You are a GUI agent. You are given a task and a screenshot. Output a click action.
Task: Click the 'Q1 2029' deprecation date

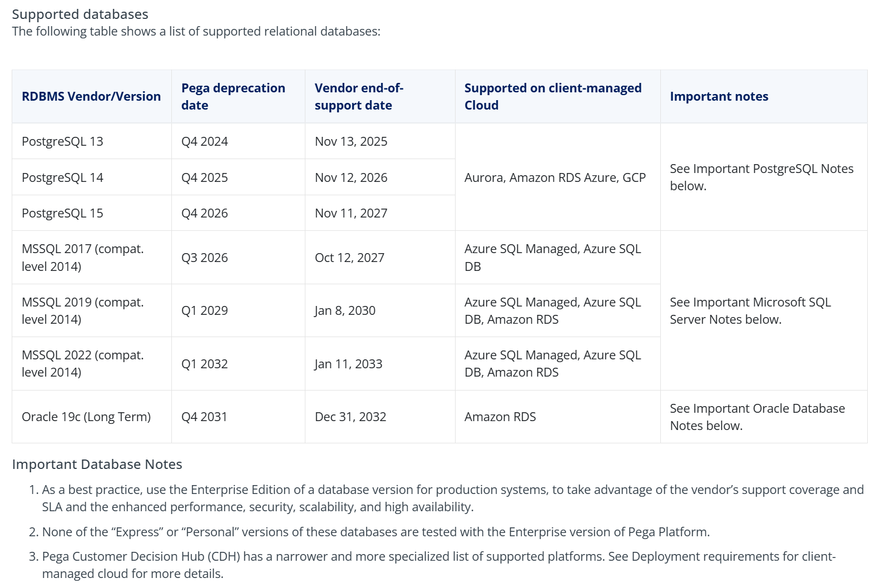(x=205, y=310)
